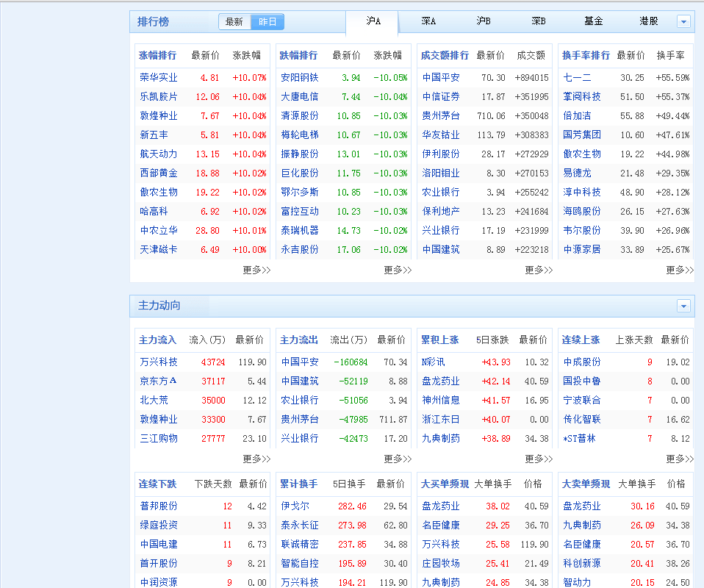Click the 涨幅排行 column heading
Screen dimensions: 704x588
point(158,55)
